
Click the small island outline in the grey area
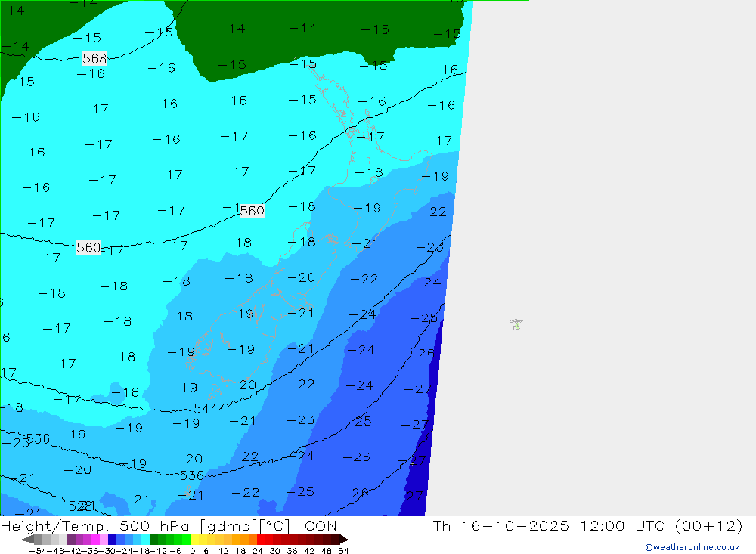tap(516, 324)
